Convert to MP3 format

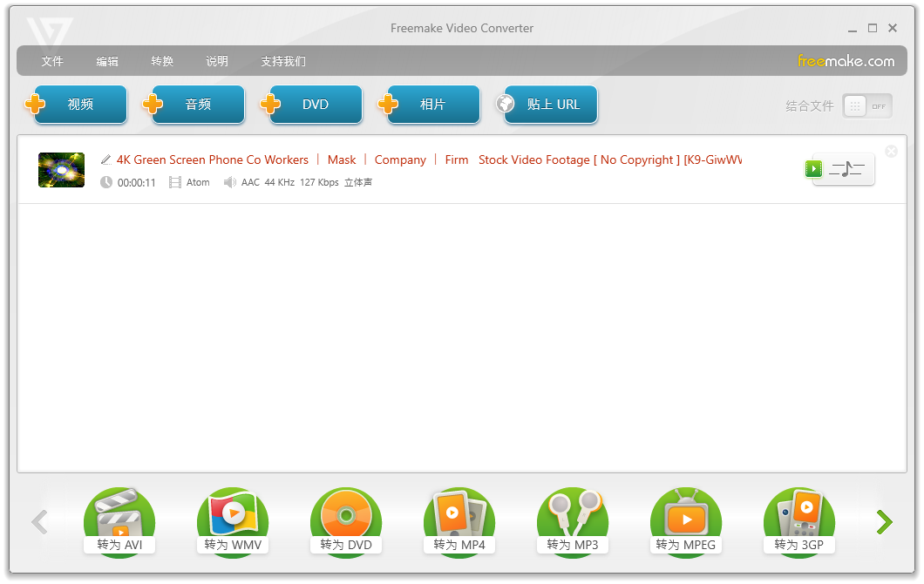[x=572, y=522]
